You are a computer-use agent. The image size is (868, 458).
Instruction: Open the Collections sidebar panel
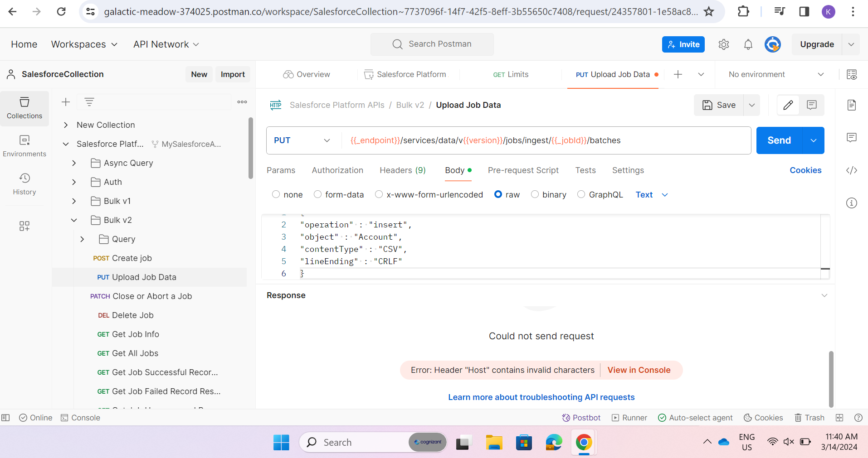[24, 108]
